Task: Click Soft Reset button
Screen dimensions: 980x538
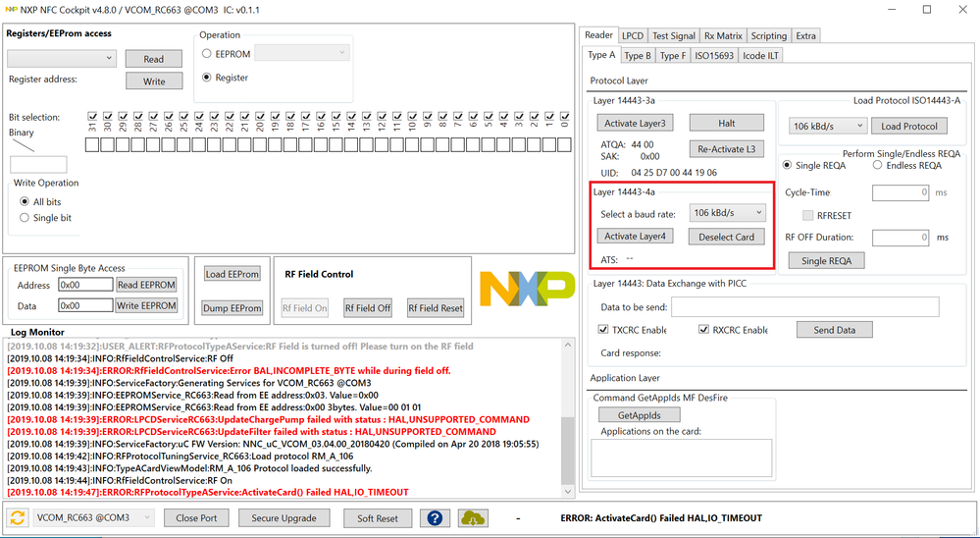Action: tap(378, 518)
